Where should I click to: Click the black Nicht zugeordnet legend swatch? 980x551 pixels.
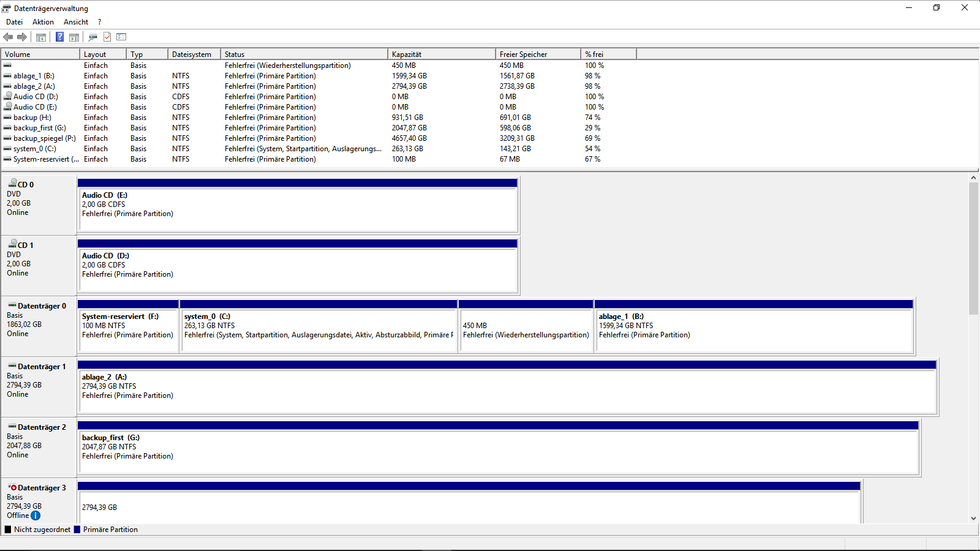tap(8, 530)
